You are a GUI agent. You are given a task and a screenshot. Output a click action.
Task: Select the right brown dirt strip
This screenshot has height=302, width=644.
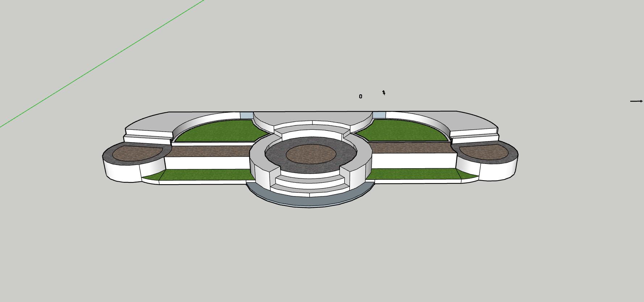(411, 148)
